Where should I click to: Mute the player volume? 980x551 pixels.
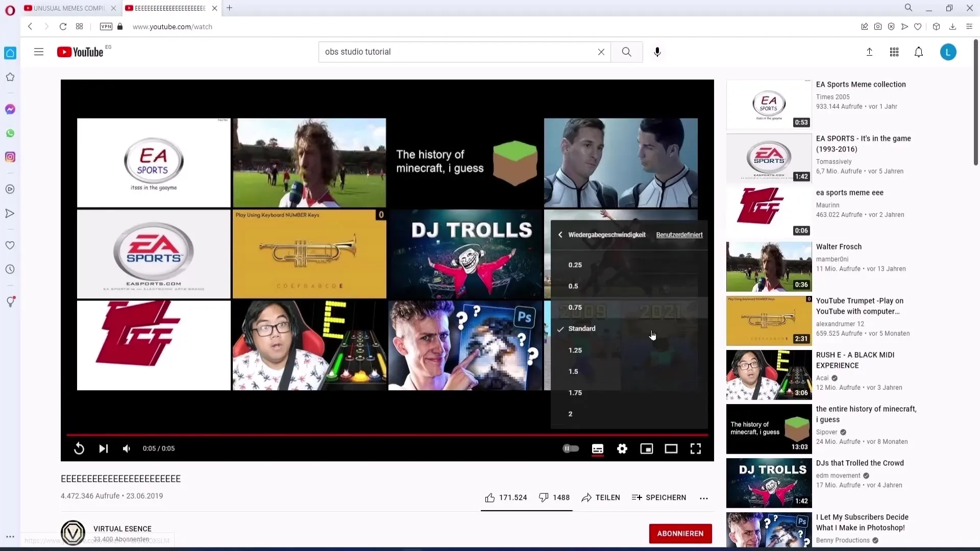click(x=127, y=448)
